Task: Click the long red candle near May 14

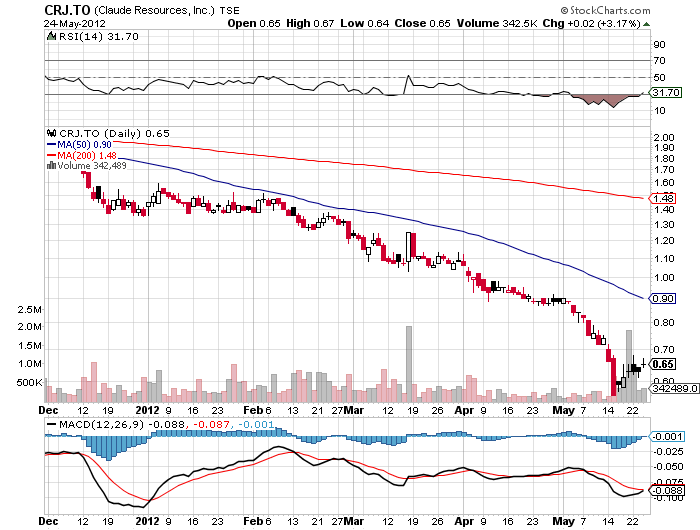Action: (x=613, y=376)
